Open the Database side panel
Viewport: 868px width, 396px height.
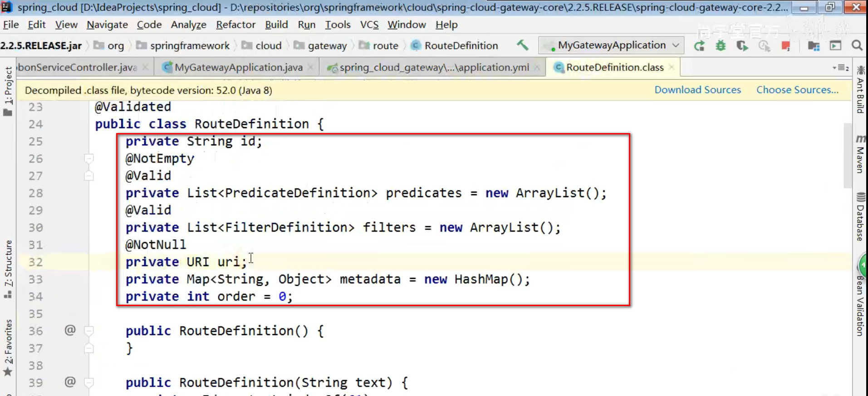[x=860, y=216]
